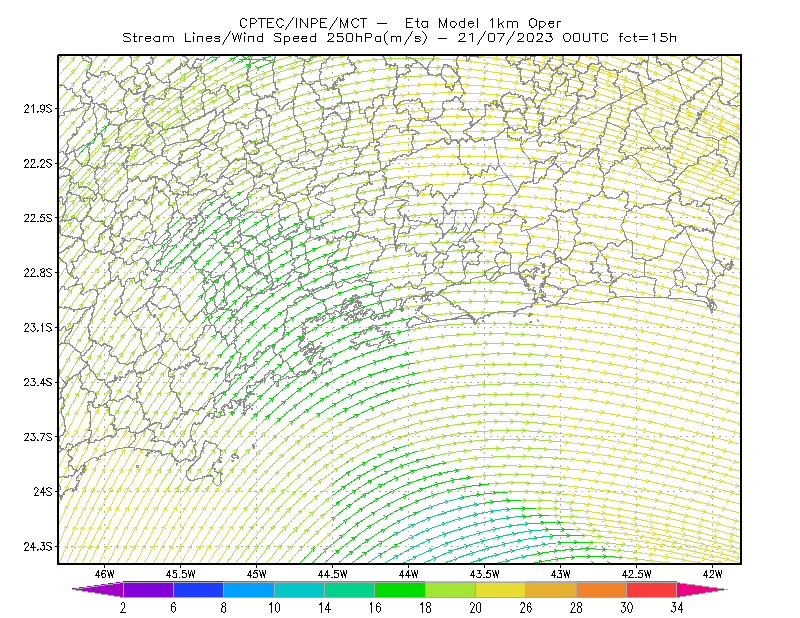Click the latitude label '23.1S'
This screenshot has height=618, width=800.
tap(38, 327)
